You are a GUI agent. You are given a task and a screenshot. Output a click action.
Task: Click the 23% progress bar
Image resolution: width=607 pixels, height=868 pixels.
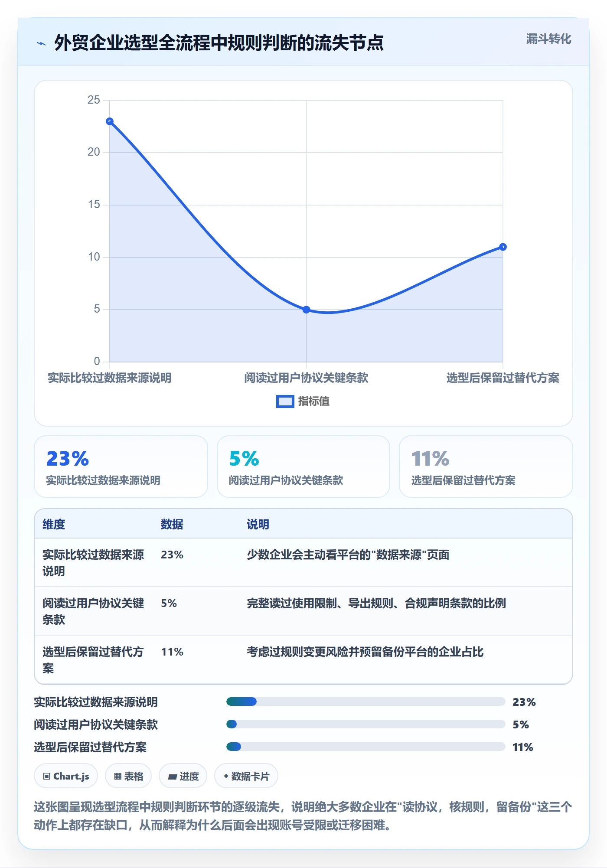click(366, 702)
